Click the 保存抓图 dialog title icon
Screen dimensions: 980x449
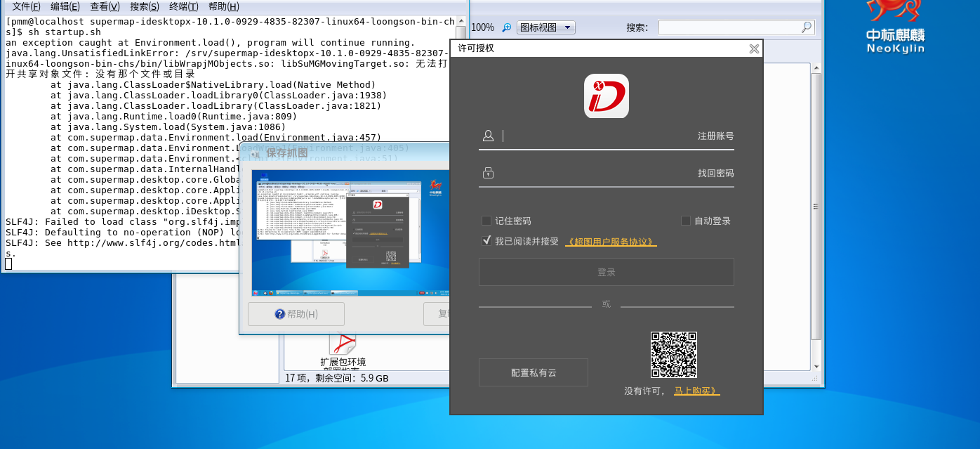(256, 152)
